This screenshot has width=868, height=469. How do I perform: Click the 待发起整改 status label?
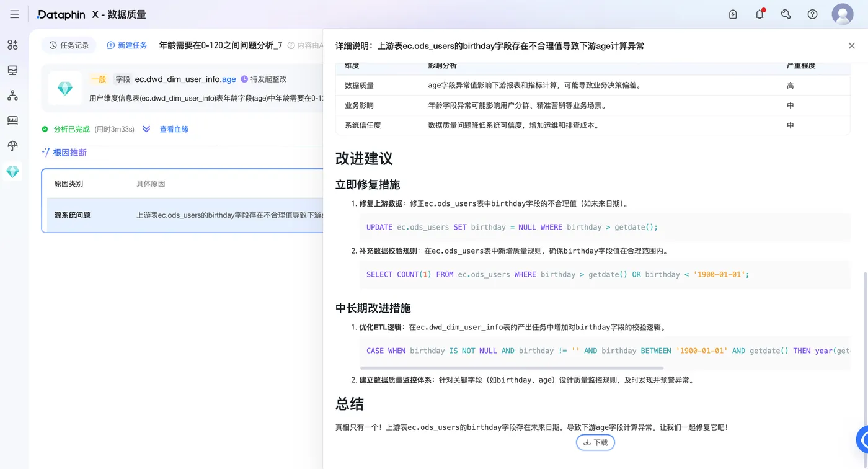point(268,79)
